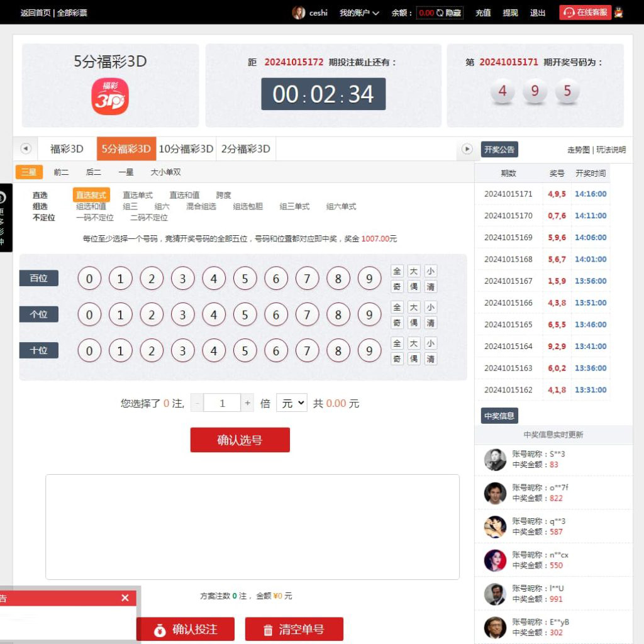
Task: Close the red notice popup
Action: (125, 597)
